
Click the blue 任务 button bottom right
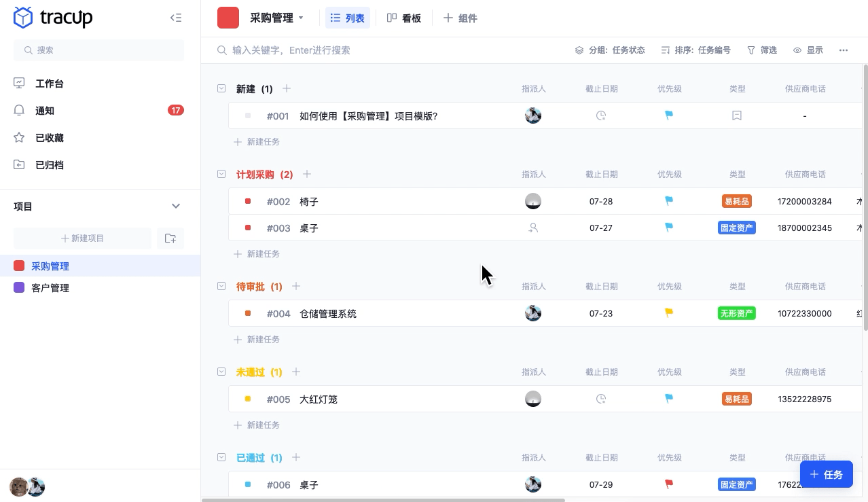[827, 474]
